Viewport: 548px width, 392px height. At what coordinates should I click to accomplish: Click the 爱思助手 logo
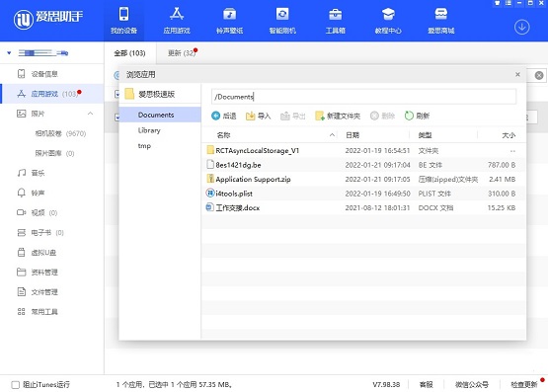(x=48, y=19)
